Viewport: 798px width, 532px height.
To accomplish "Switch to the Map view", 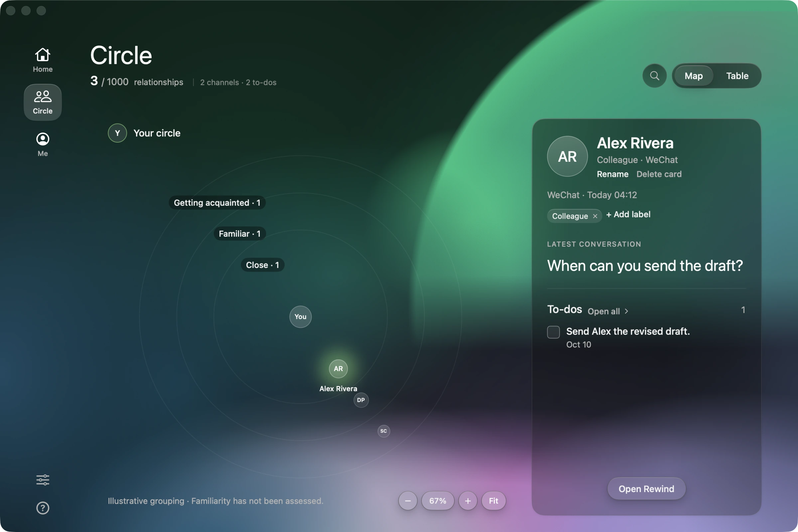I will click(694, 76).
